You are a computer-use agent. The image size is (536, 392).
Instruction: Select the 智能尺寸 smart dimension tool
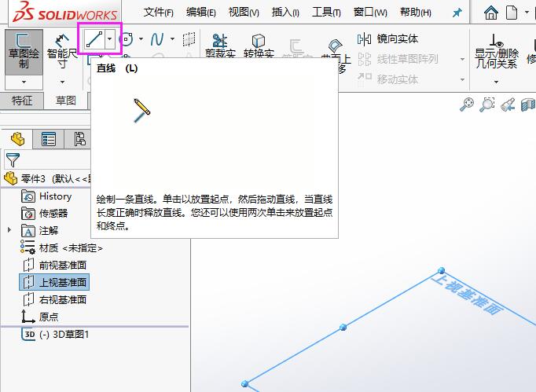pyautogui.click(x=62, y=50)
